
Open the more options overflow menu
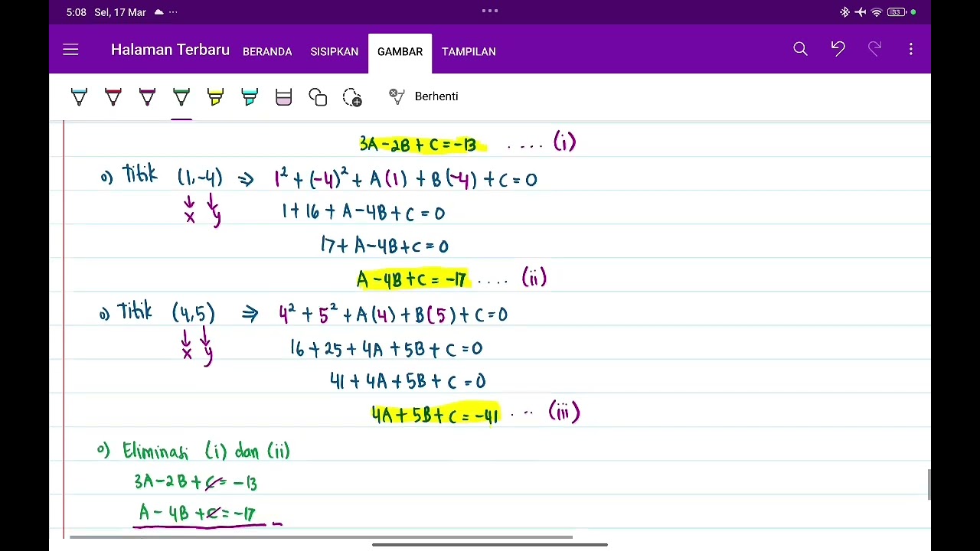pos(911,50)
